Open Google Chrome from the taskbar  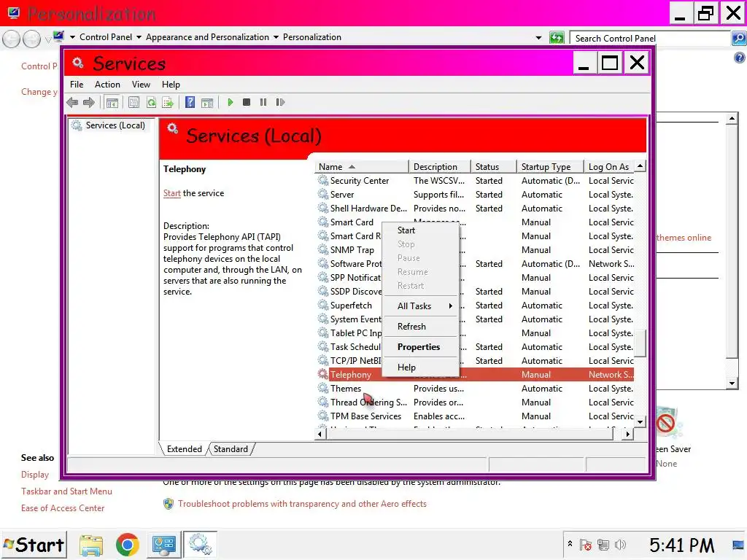[127, 545]
